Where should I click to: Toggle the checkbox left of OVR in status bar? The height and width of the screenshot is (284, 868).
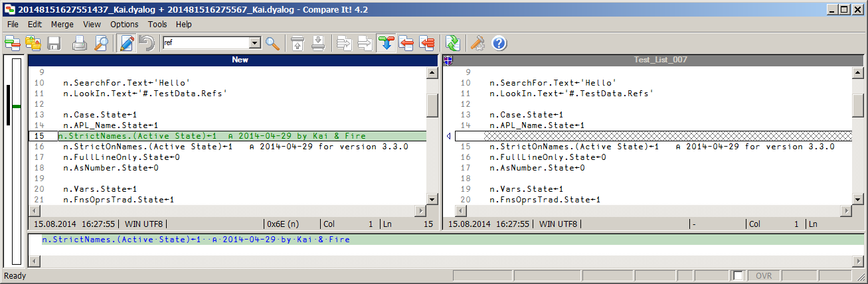pyautogui.click(x=738, y=275)
